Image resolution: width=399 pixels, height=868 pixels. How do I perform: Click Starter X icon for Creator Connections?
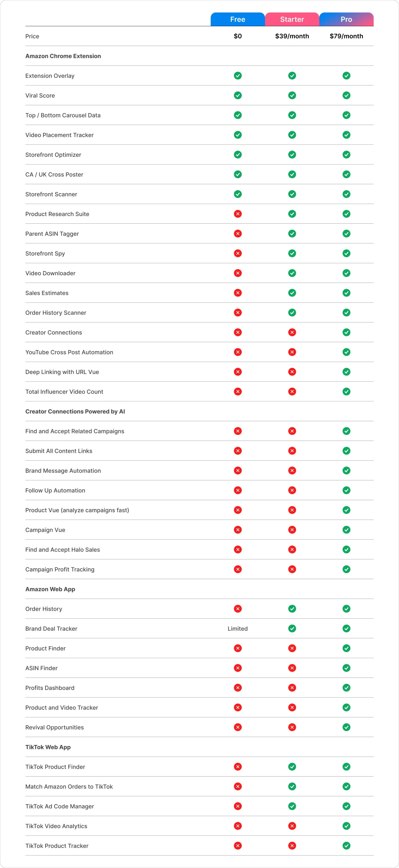[292, 332]
